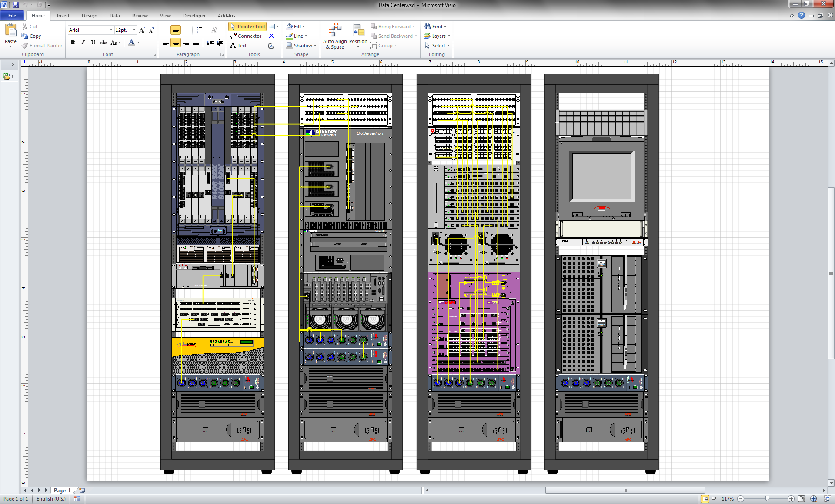This screenshot has width=835, height=504.
Task: Click the Insert Page tab icon
Action: (x=82, y=490)
